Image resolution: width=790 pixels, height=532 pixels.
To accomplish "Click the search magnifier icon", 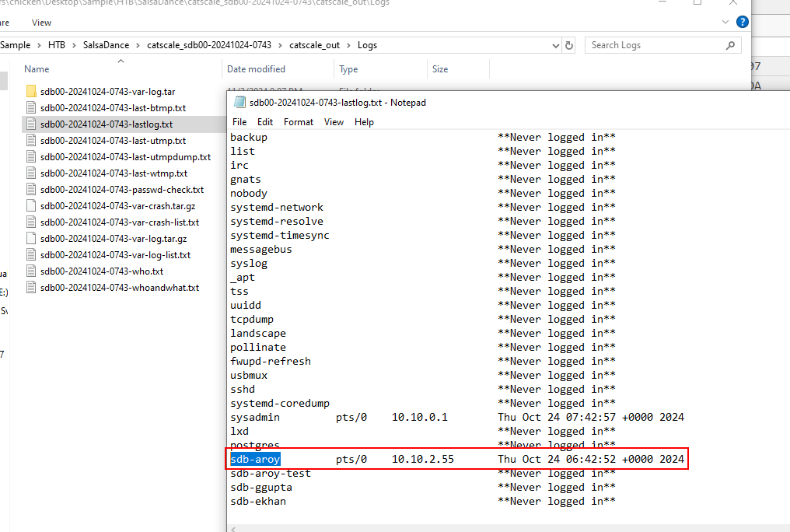I will click(x=730, y=45).
